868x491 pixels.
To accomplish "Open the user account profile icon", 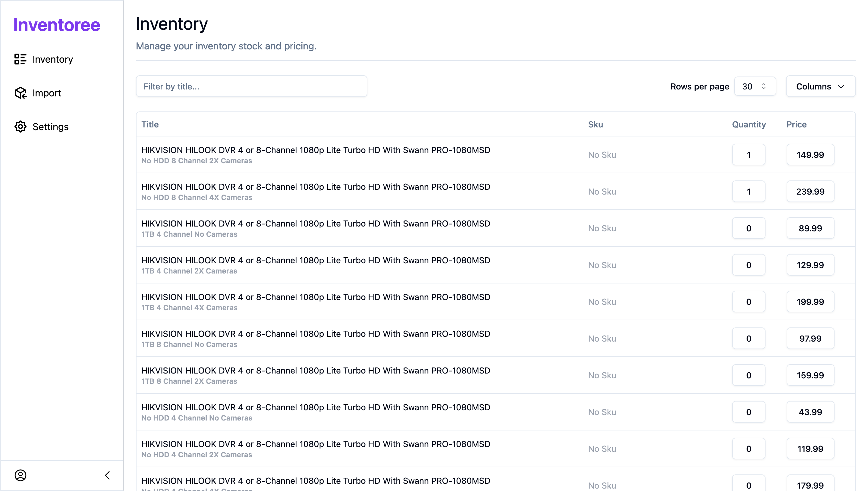I will [20, 475].
